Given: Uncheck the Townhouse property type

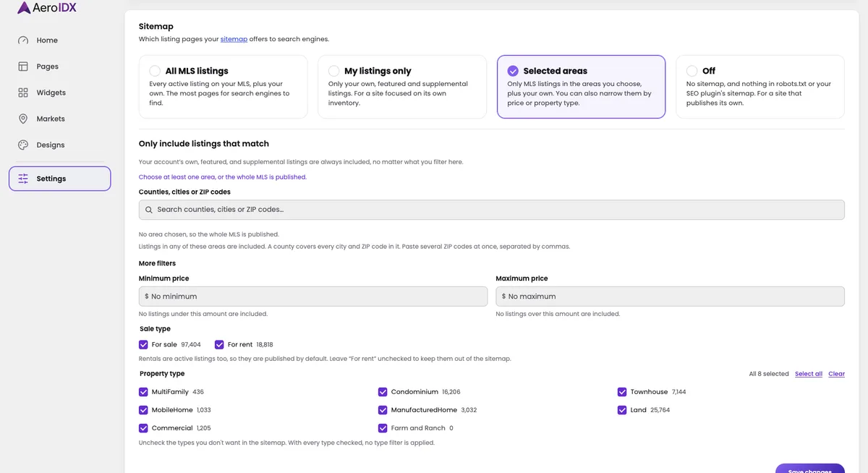Looking at the screenshot, I should (x=622, y=392).
